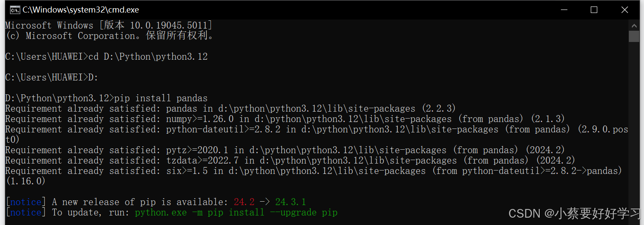
Task: Click the green 'python.exe -m pip install --upgrade pip' text
Action: click(236, 212)
